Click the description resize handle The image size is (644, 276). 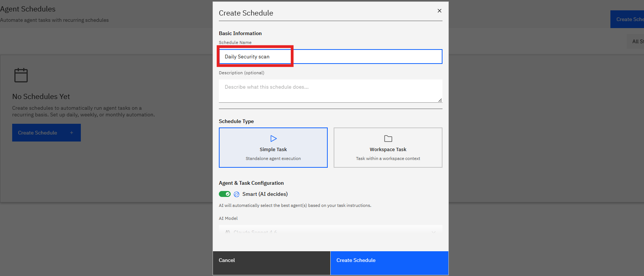click(x=440, y=100)
